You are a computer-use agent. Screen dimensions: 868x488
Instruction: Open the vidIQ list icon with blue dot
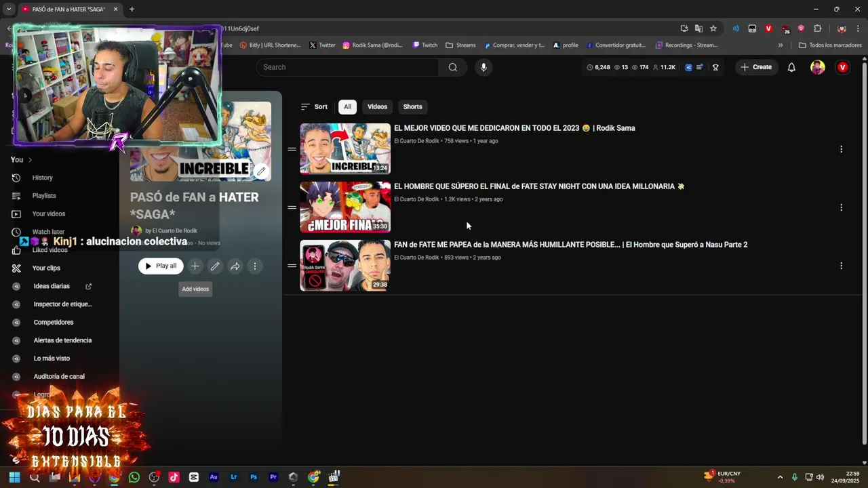[x=700, y=67]
